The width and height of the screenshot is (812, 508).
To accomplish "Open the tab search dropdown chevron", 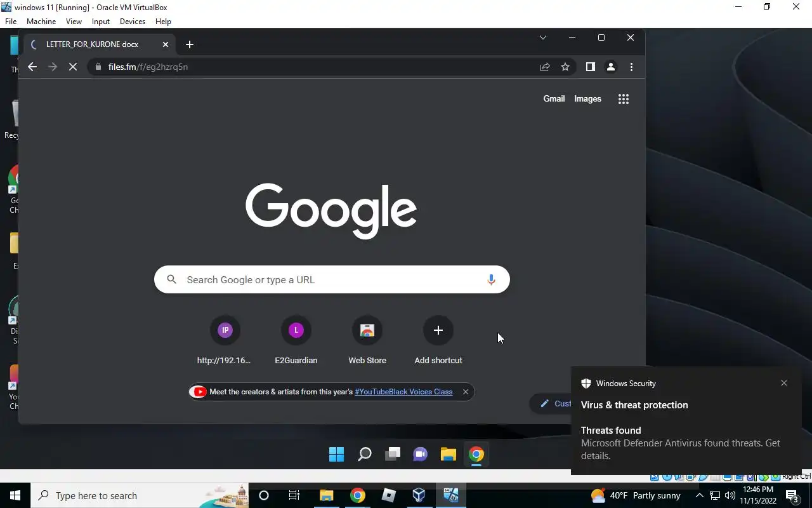I will coord(543,37).
